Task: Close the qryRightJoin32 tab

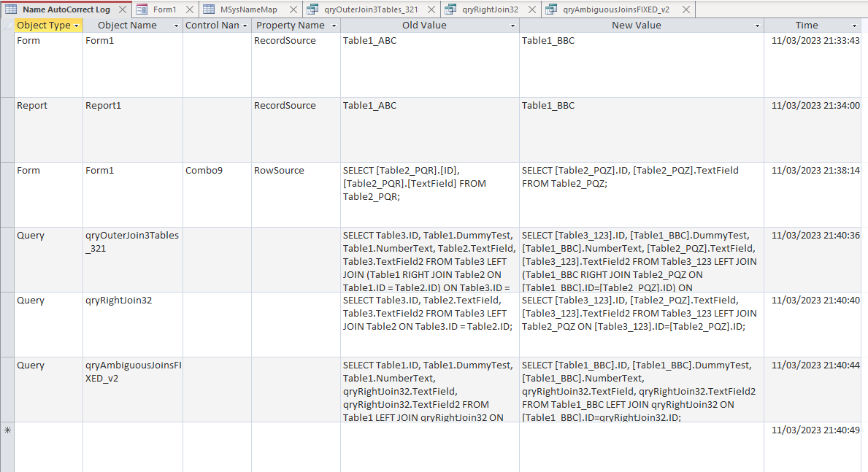Action: point(532,9)
